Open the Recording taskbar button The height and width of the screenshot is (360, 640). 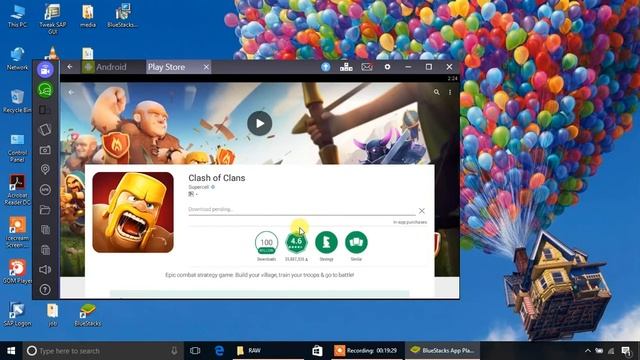367,351
